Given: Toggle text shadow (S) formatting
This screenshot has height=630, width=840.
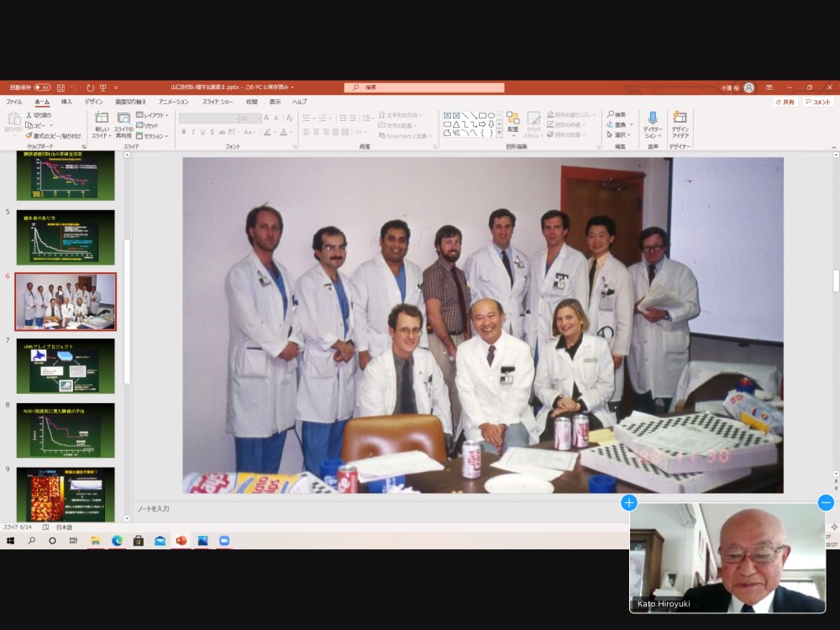Looking at the screenshot, I should (x=213, y=132).
